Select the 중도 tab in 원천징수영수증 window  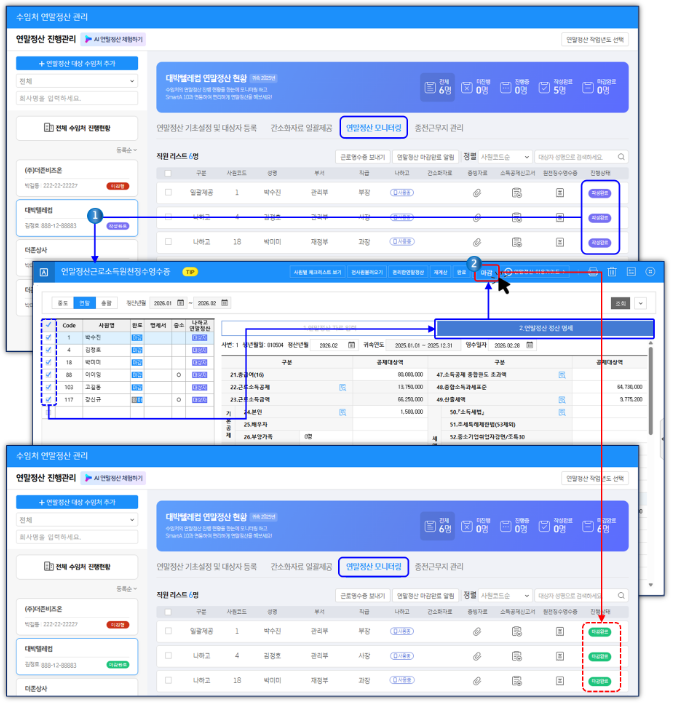point(62,303)
